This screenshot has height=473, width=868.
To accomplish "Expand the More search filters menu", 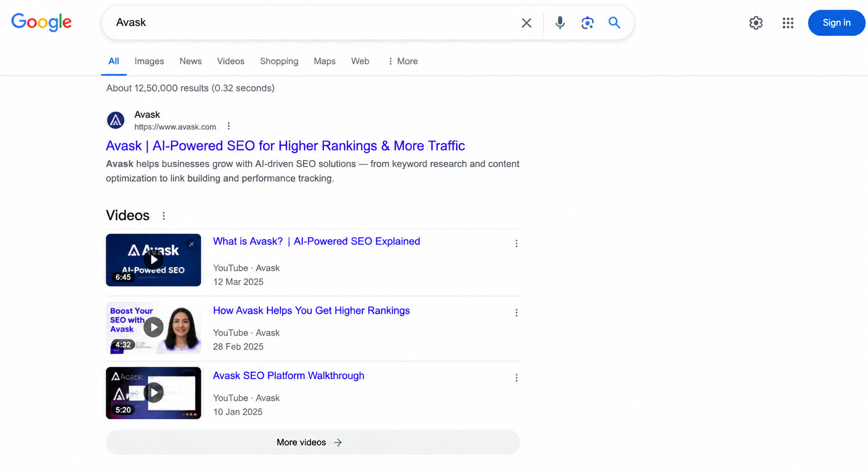I will [x=403, y=61].
